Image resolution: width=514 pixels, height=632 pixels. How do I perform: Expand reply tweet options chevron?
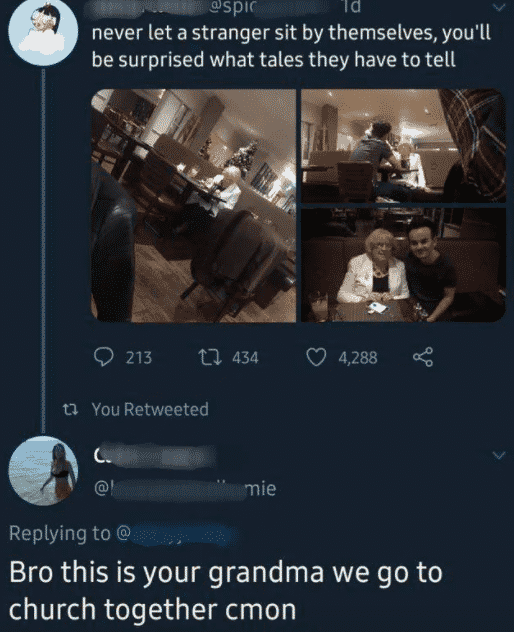tap(499, 455)
